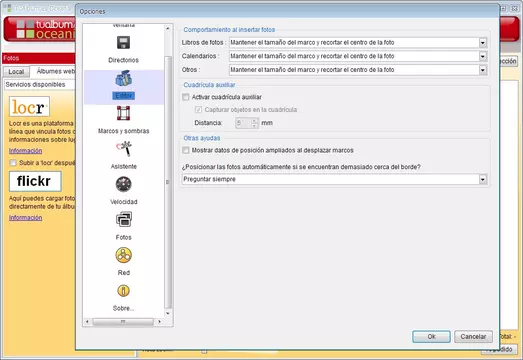Toggle Capturar objetos en la cuadrícula checkbox

[x=198, y=110]
